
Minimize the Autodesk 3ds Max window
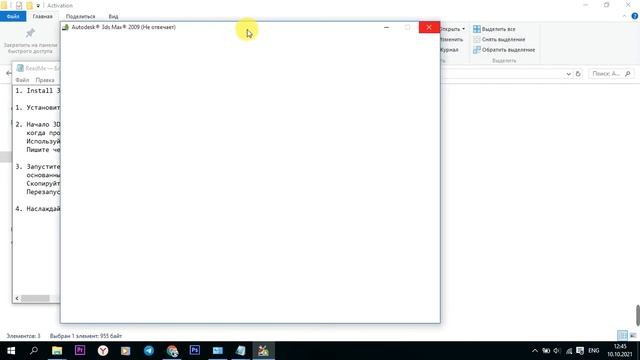(x=386, y=27)
